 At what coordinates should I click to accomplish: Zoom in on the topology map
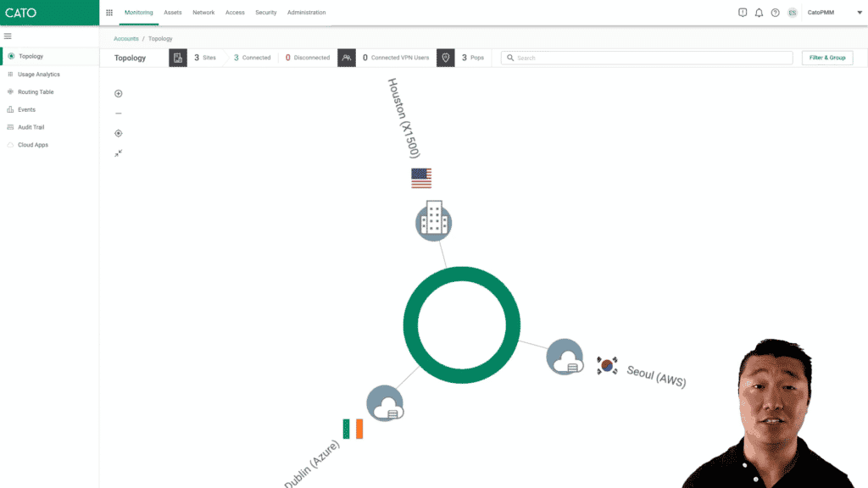(119, 93)
